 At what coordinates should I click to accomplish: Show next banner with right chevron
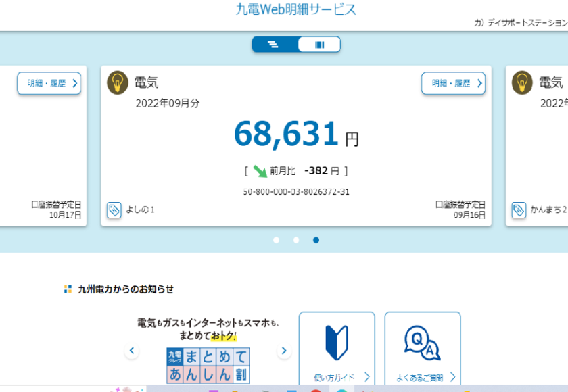tap(284, 351)
